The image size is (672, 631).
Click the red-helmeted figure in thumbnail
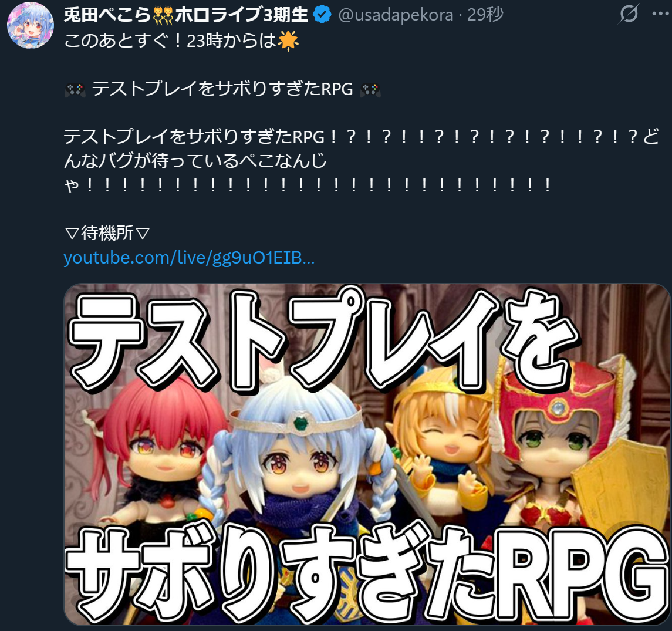click(557, 437)
